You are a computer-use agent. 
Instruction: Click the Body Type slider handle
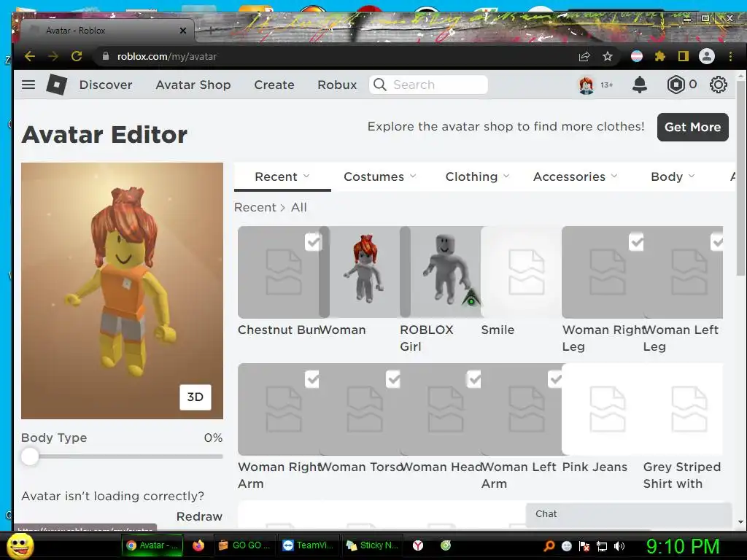click(29, 456)
